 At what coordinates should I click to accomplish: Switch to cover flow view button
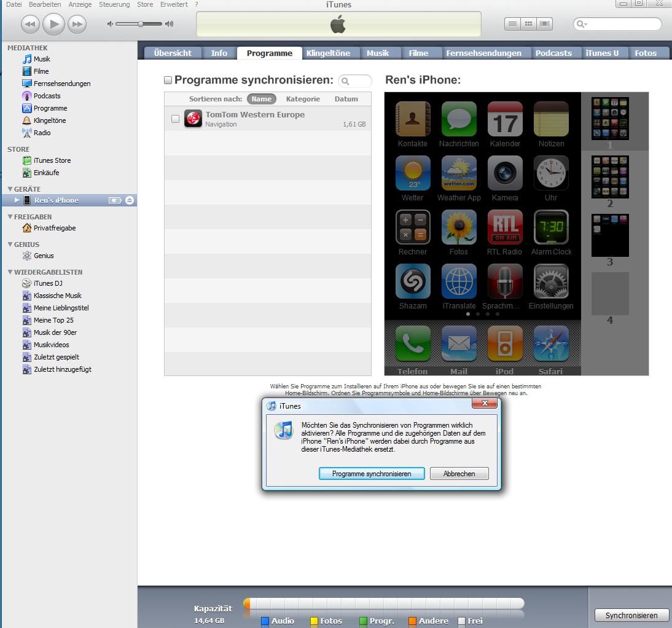click(544, 24)
